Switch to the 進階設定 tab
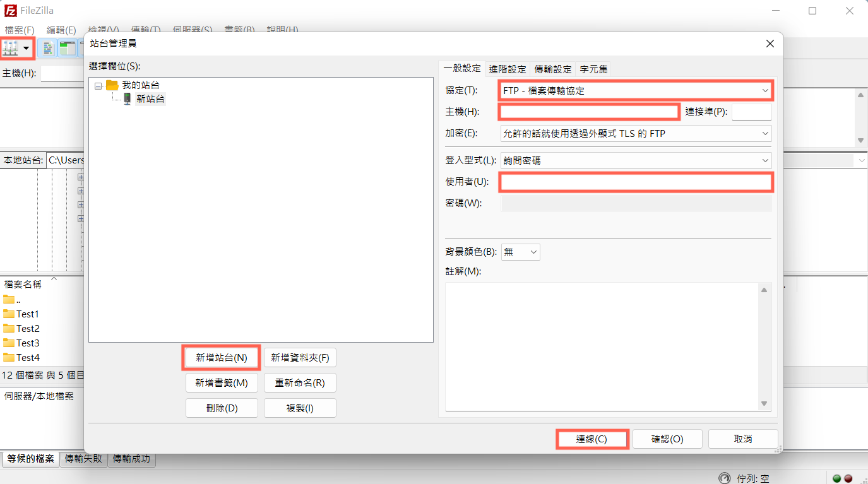 tap(508, 69)
